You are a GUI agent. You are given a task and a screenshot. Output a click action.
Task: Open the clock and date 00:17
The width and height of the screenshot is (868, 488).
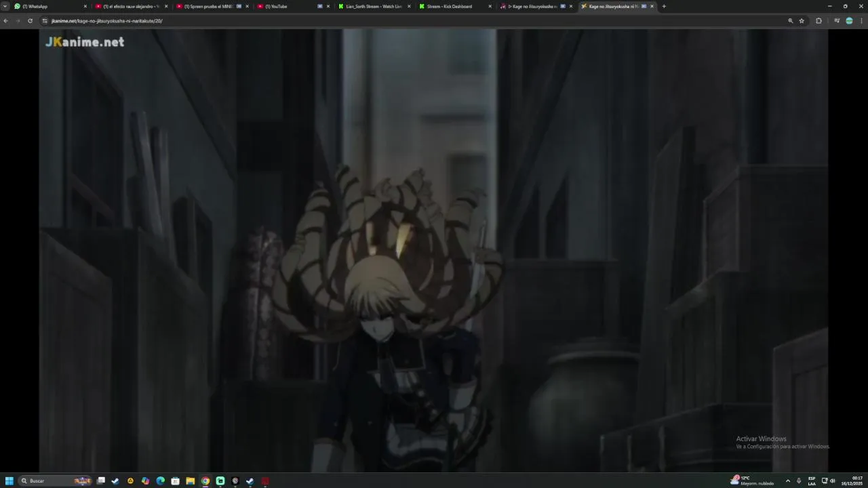[852, 481]
